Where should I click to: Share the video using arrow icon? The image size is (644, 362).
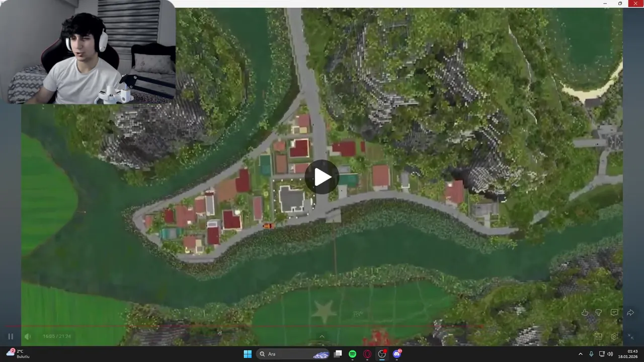coord(630,313)
